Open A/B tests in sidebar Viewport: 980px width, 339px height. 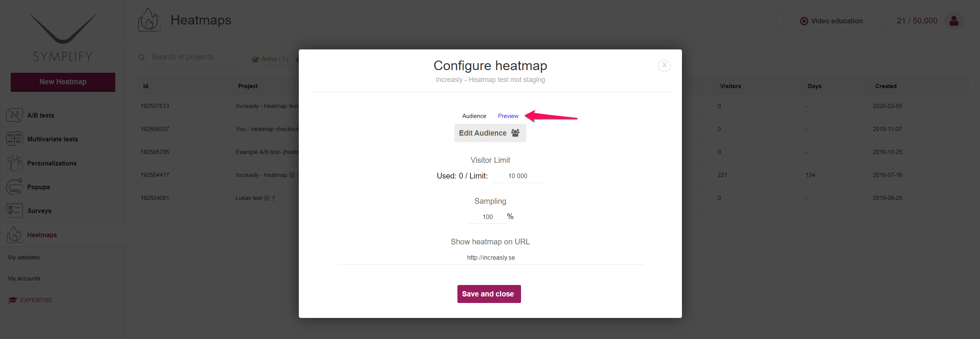41,115
